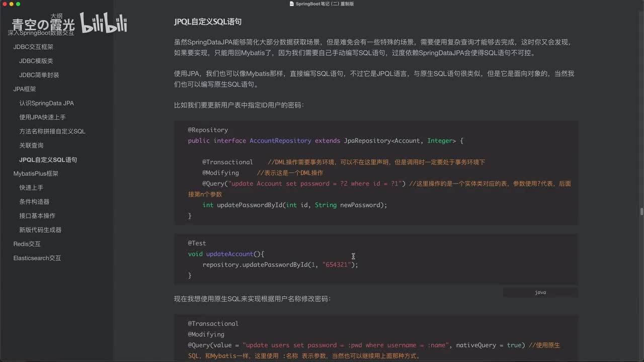
Task: Select JPA框架 in the outline
Action: coord(25,89)
